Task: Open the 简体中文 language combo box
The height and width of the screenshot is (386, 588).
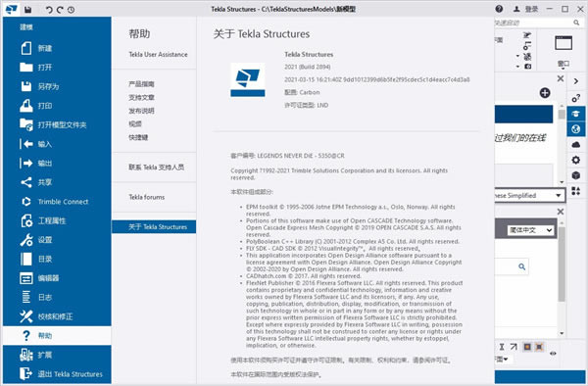Action: [x=530, y=230]
